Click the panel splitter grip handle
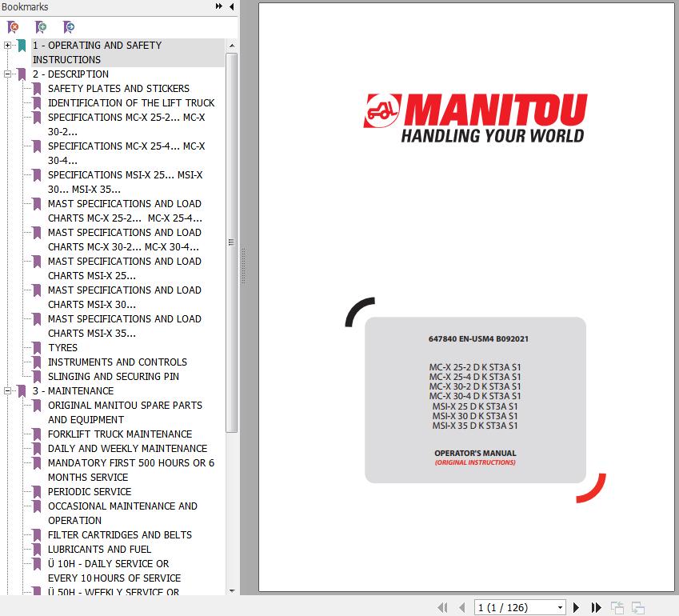The height and width of the screenshot is (616, 679). click(243, 266)
